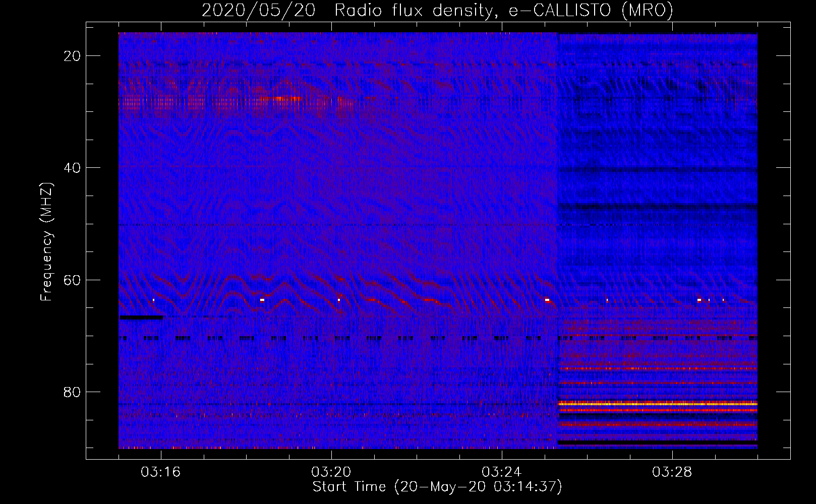
Task: Click the 03:16 time tick label
Action: click(x=161, y=472)
